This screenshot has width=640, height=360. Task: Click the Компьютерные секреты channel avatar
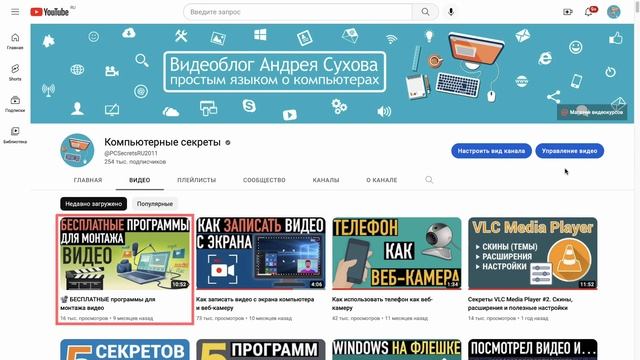pos(77,150)
